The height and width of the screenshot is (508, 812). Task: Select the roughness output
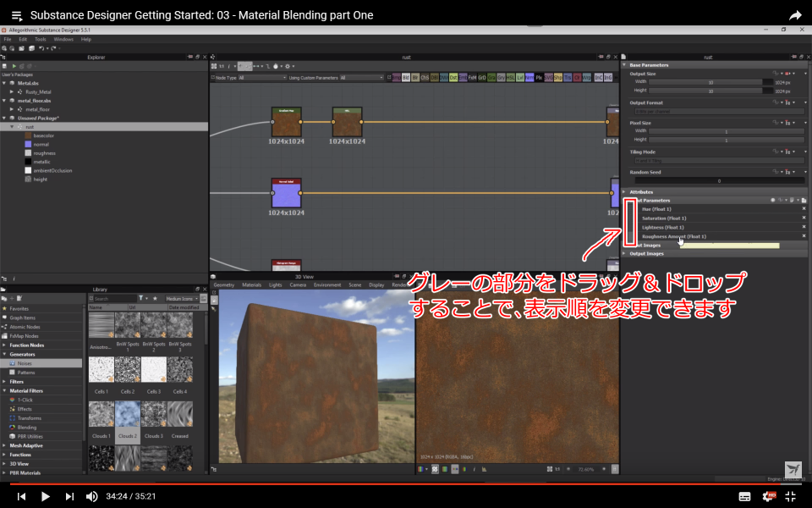[x=44, y=153]
